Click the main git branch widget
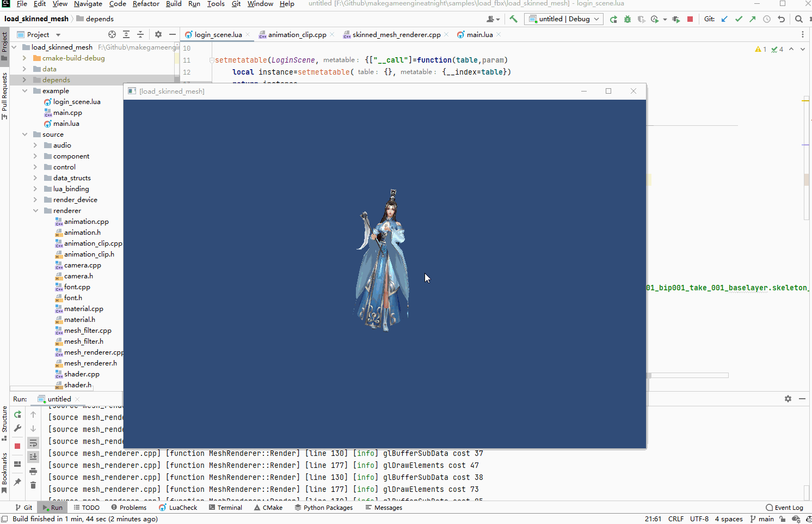This screenshot has height=524, width=812. click(x=762, y=519)
